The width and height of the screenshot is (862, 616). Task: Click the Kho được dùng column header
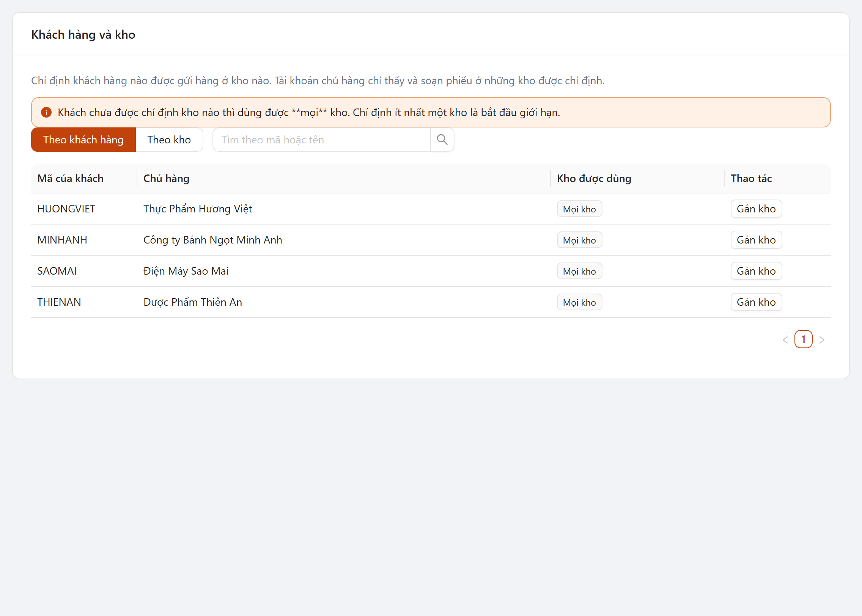click(x=637, y=178)
